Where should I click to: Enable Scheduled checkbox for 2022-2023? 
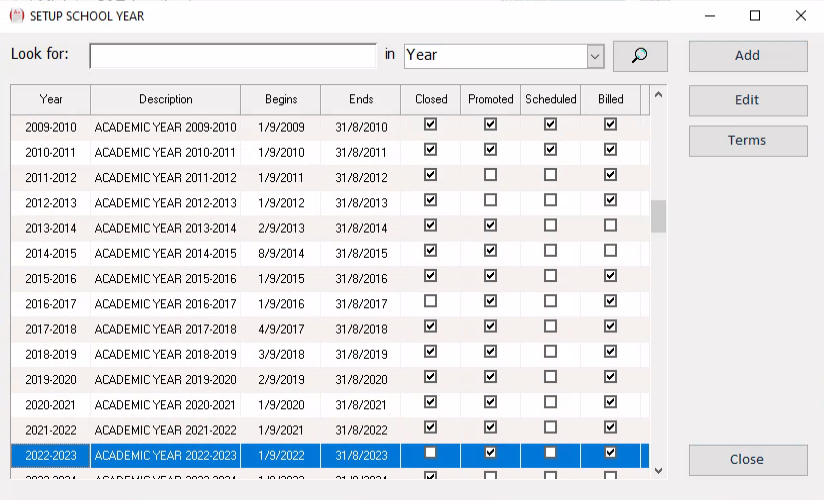click(x=550, y=452)
